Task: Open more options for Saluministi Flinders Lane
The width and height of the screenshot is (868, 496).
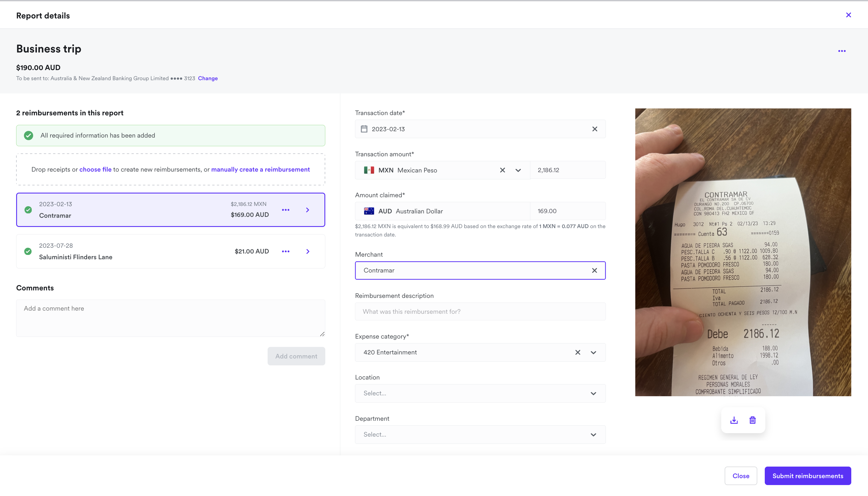Action: (285, 251)
